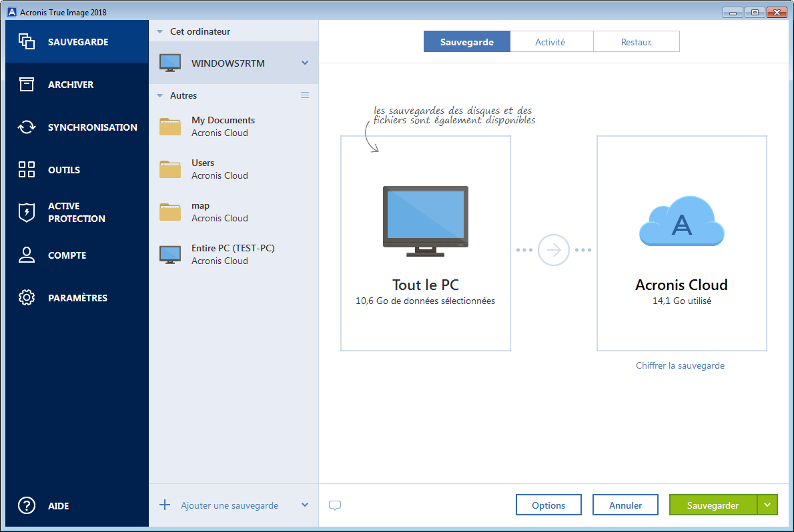Image resolution: width=794 pixels, height=532 pixels.
Task: Select the map backup entry
Action: click(234, 211)
